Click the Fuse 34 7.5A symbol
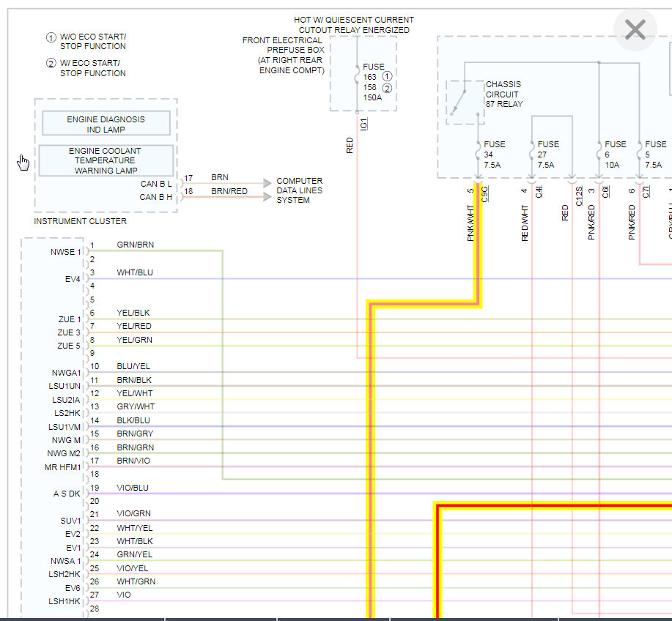The width and height of the screenshot is (672, 621). click(478, 155)
